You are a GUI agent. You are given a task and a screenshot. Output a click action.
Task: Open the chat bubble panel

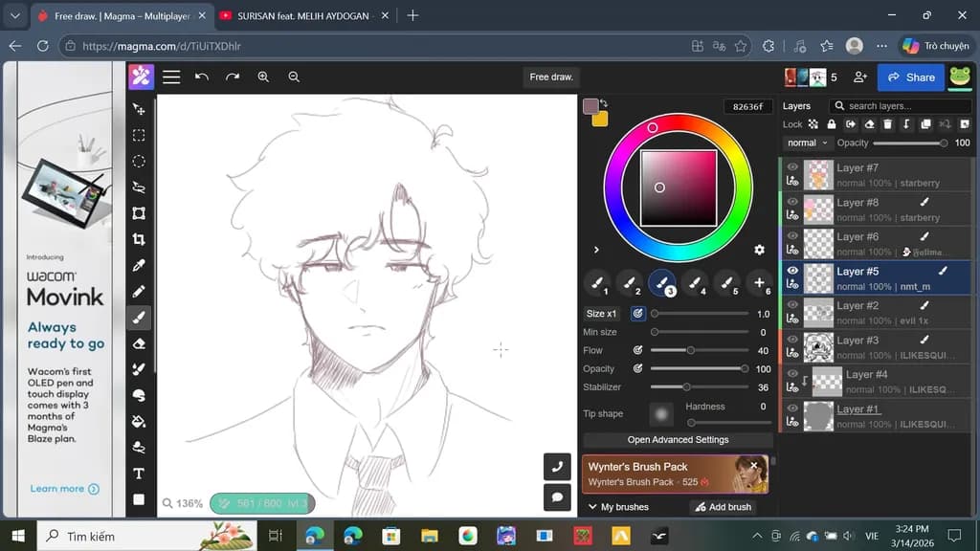tap(557, 497)
